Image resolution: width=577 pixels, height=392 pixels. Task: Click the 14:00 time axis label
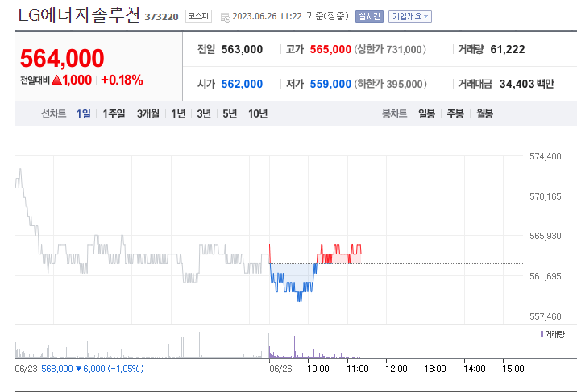475,369
